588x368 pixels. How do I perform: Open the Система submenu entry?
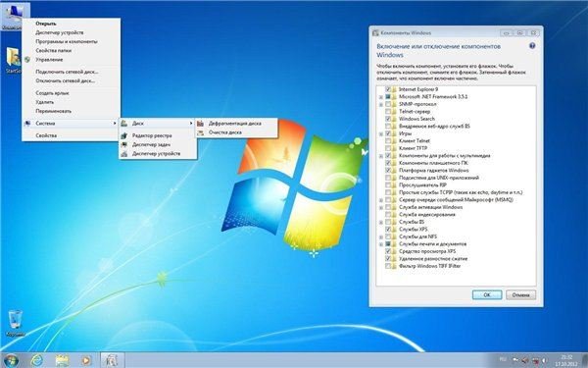pyautogui.click(x=71, y=124)
